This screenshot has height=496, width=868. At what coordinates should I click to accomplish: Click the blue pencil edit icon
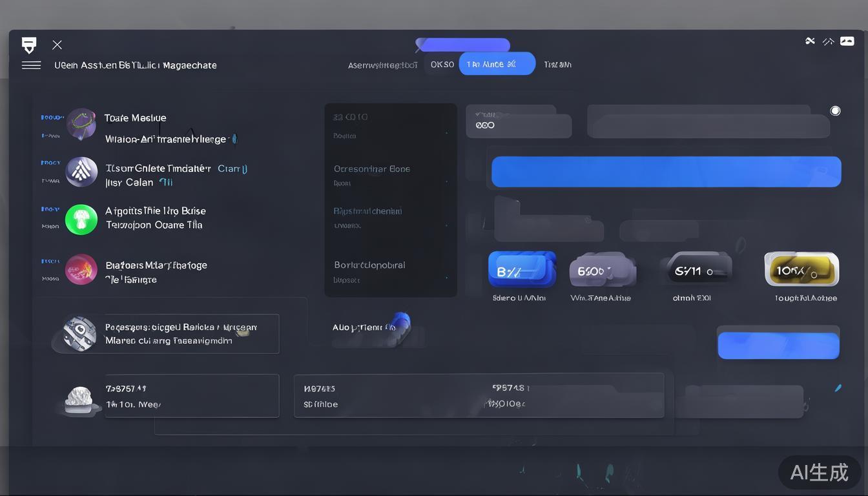838,388
